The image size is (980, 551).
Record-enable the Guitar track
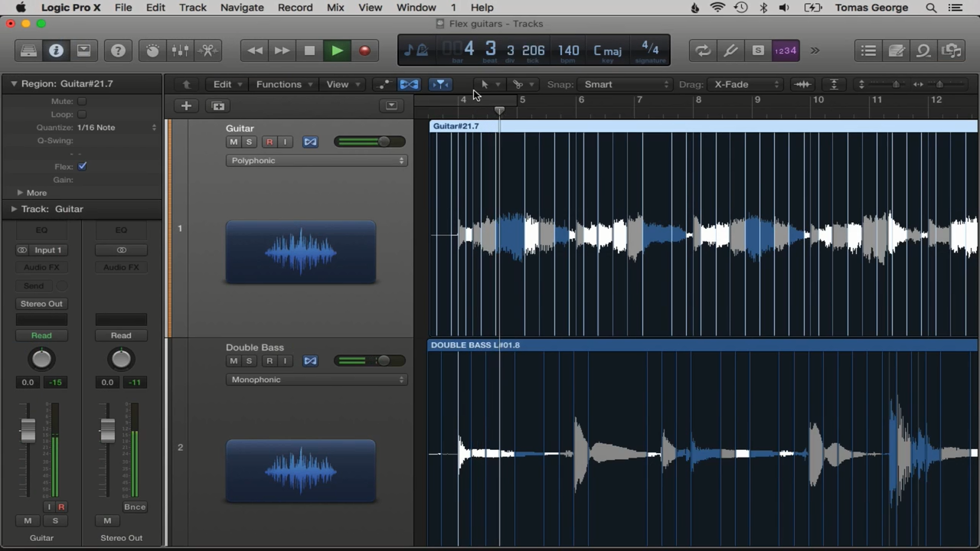point(269,142)
